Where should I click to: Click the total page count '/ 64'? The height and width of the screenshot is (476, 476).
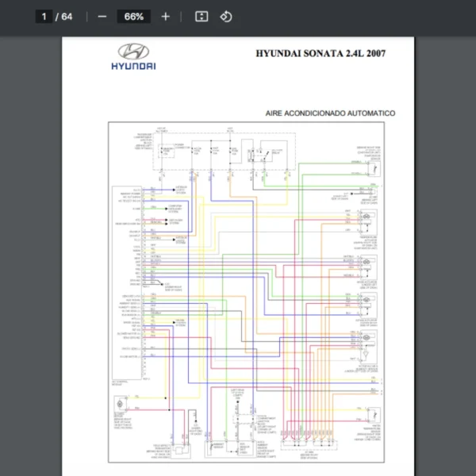[64, 17]
